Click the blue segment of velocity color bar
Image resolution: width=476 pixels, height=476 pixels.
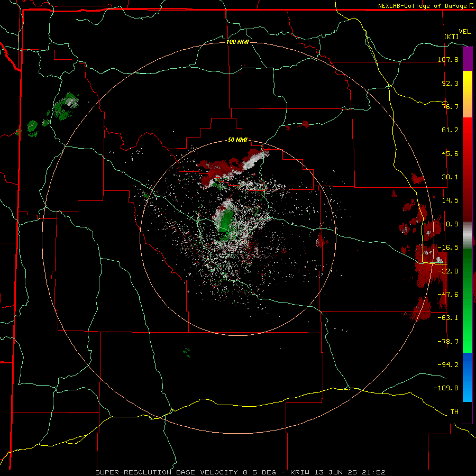click(467, 377)
